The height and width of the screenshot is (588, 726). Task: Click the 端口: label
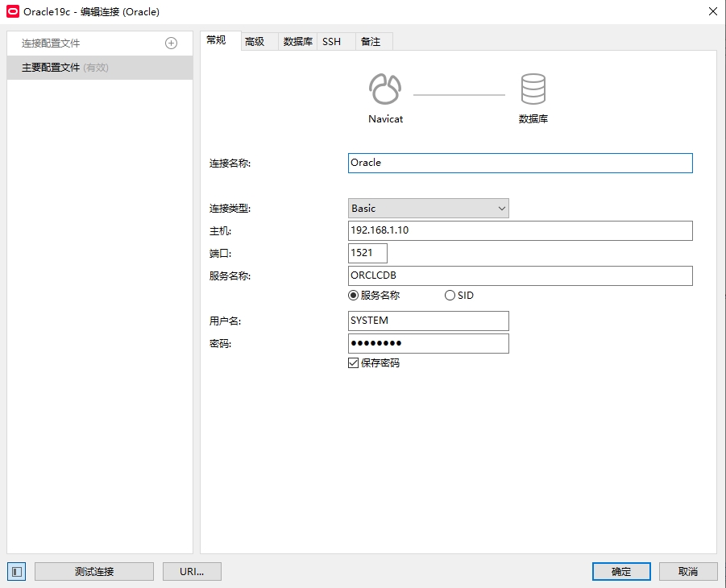[221, 253]
